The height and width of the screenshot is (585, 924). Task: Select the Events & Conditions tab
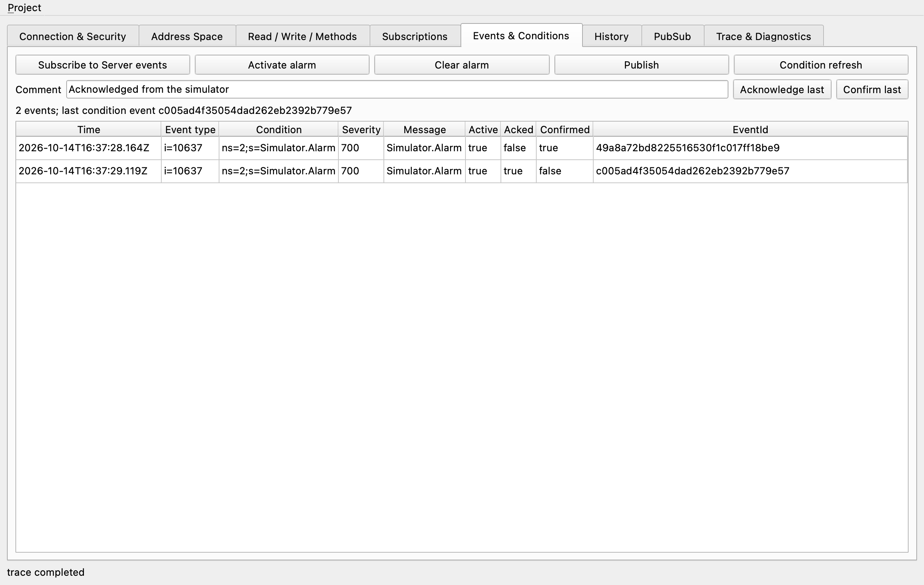point(521,35)
